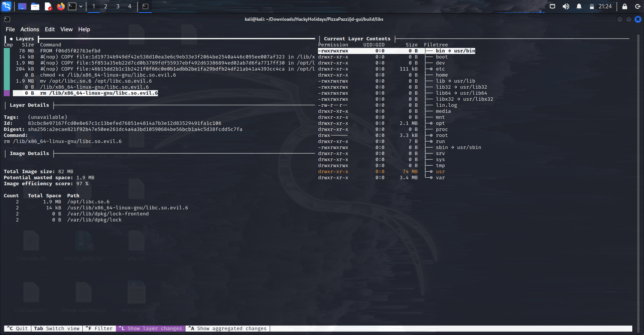
Task: Open the View menu
Action: point(66,29)
